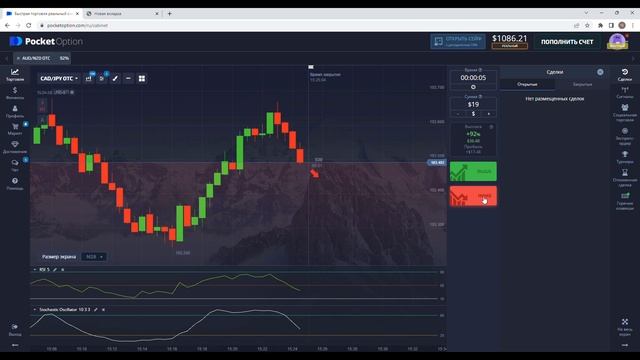Reload the page in the browser
Screen dimensions: 640x360
(x=29, y=25)
